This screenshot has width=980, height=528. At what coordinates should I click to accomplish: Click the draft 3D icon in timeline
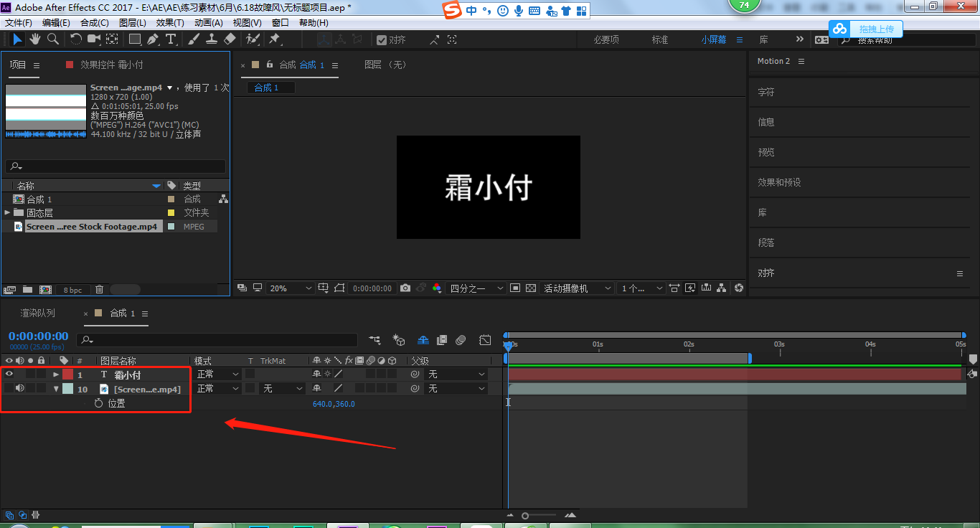tap(400, 340)
